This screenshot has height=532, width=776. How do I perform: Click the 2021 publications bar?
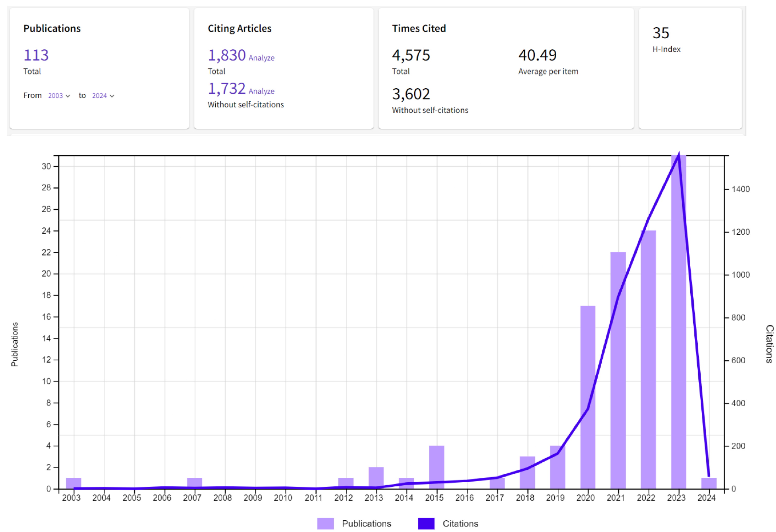pyautogui.click(x=618, y=384)
